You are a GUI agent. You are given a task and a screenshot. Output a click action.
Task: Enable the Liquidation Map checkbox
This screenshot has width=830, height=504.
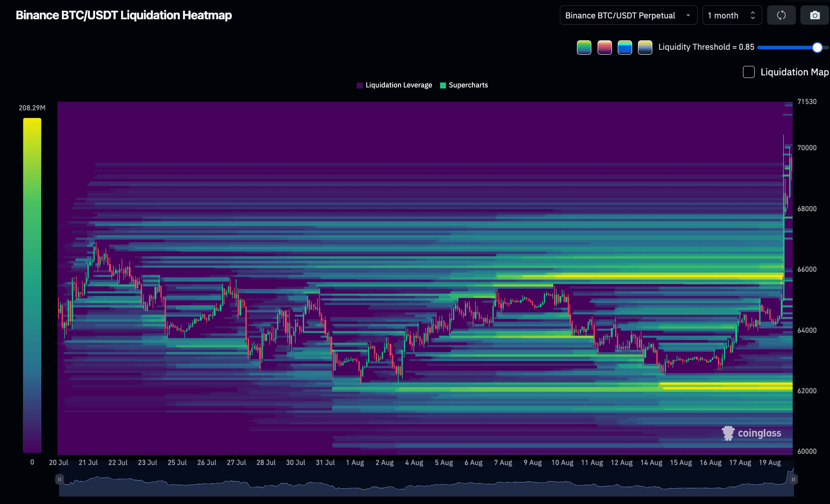749,72
